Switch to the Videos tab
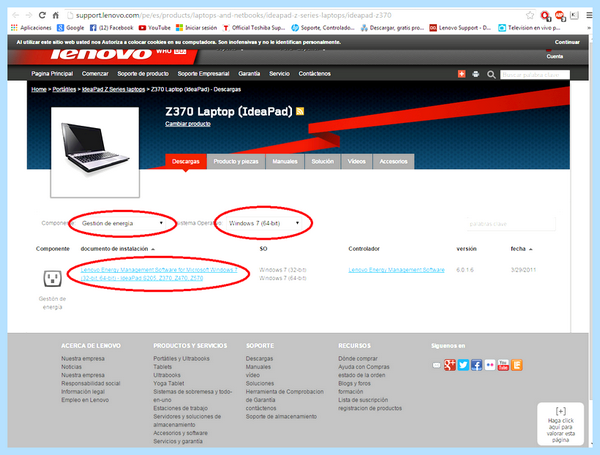The width and height of the screenshot is (600, 455). [x=356, y=161]
